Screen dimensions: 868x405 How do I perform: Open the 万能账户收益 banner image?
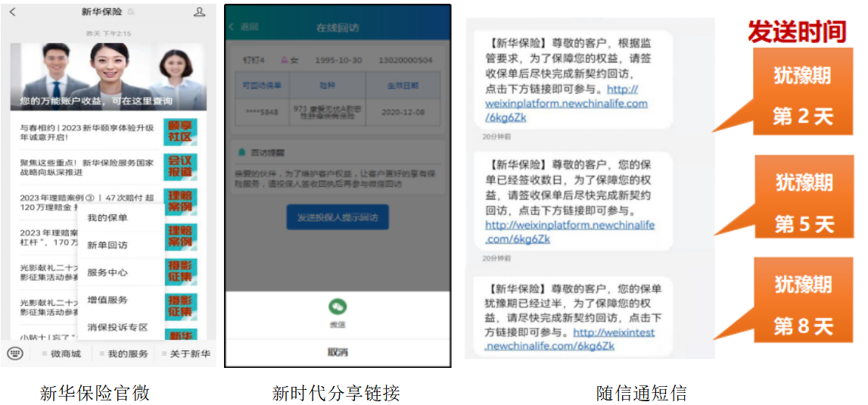click(108, 77)
